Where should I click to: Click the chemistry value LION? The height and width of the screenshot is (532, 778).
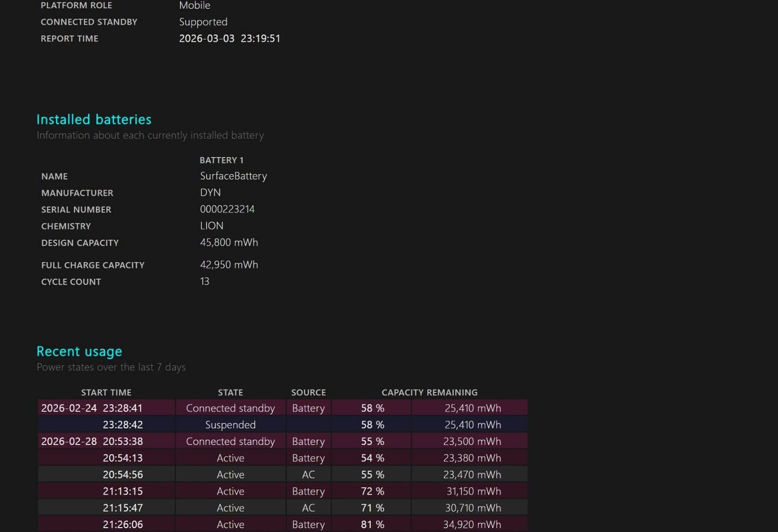[x=212, y=226]
